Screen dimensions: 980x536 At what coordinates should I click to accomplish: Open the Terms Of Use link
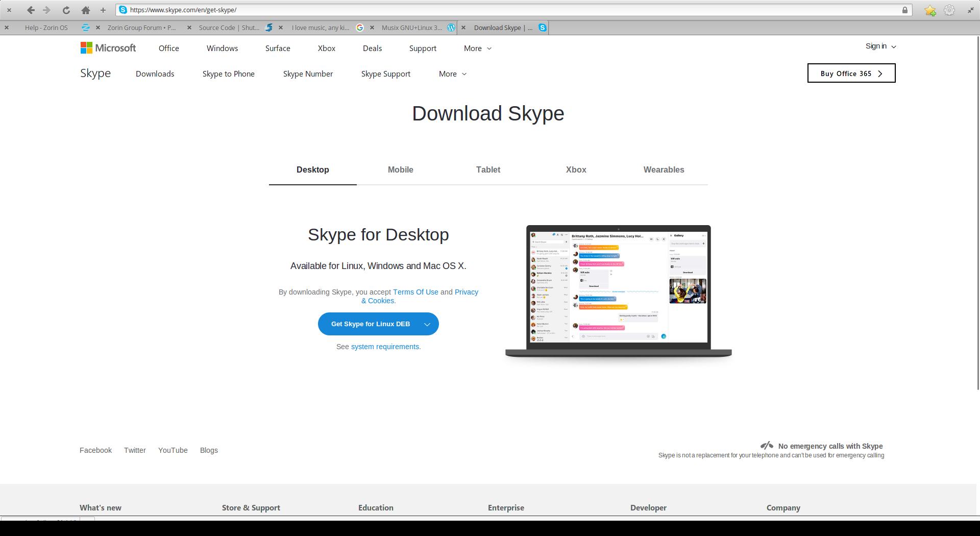tap(415, 292)
